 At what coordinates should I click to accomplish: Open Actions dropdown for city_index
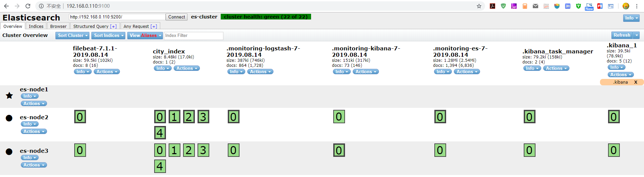(x=187, y=69)
